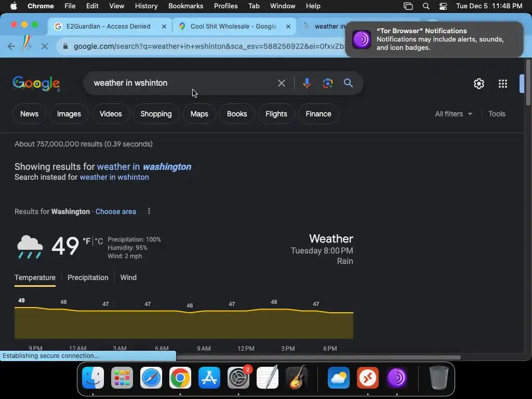Filter results by Flights
Image resolution: width=532 pixels, height=399 pixels.
click(x=276, y=114)
